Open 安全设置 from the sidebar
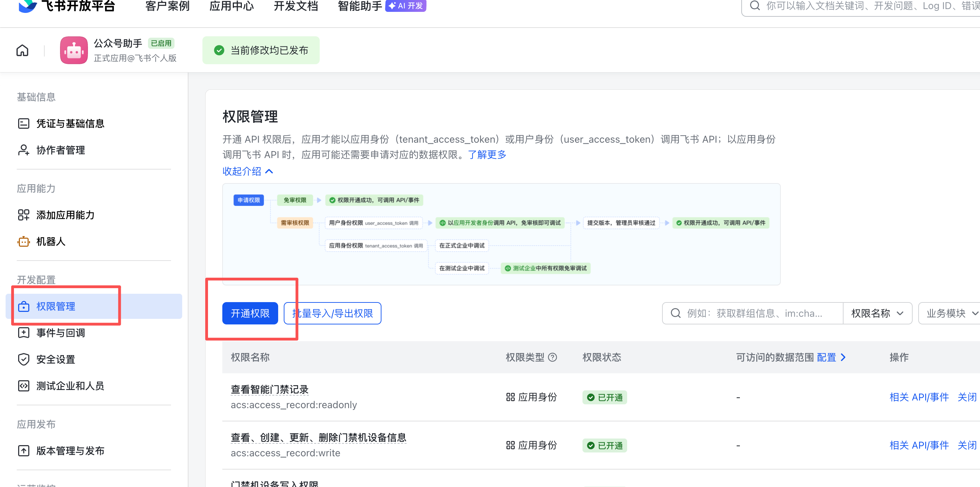This screenshot has width=980, height=487. click(55, 360)
